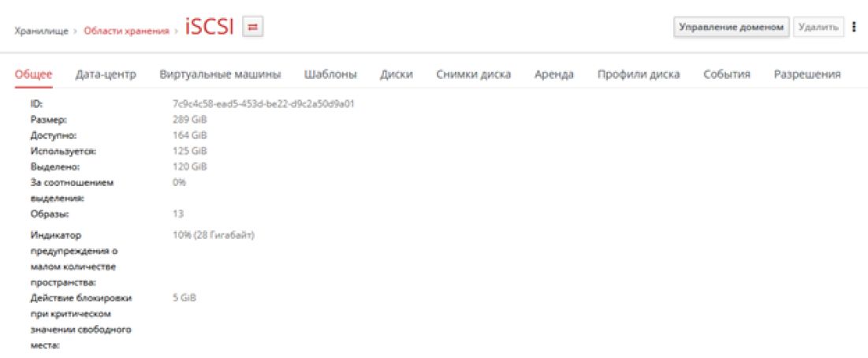The image size is (868, 358).
Task: Click the storage domain ID value
Action: [263, 103]
